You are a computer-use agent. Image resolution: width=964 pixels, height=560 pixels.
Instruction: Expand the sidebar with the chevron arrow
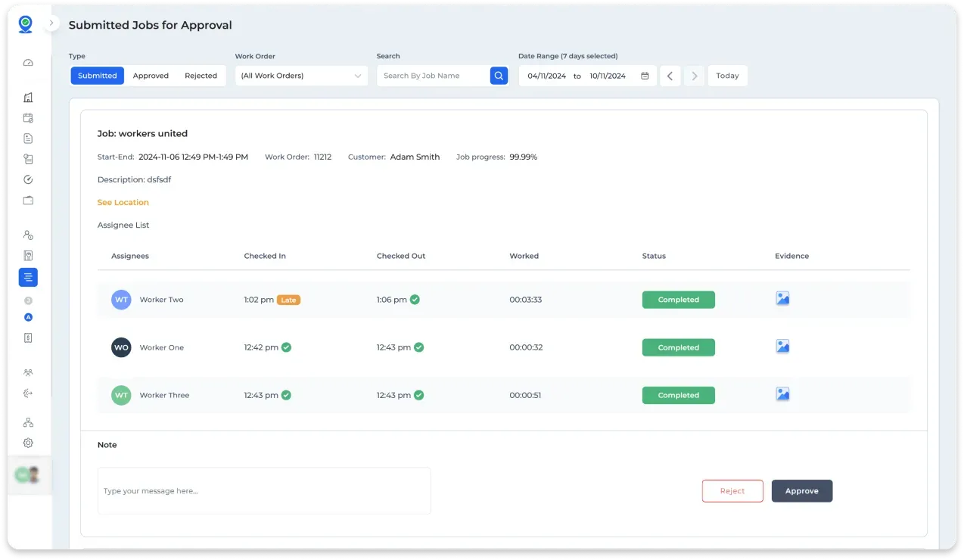pyautogui.click(x=51, y=23)
